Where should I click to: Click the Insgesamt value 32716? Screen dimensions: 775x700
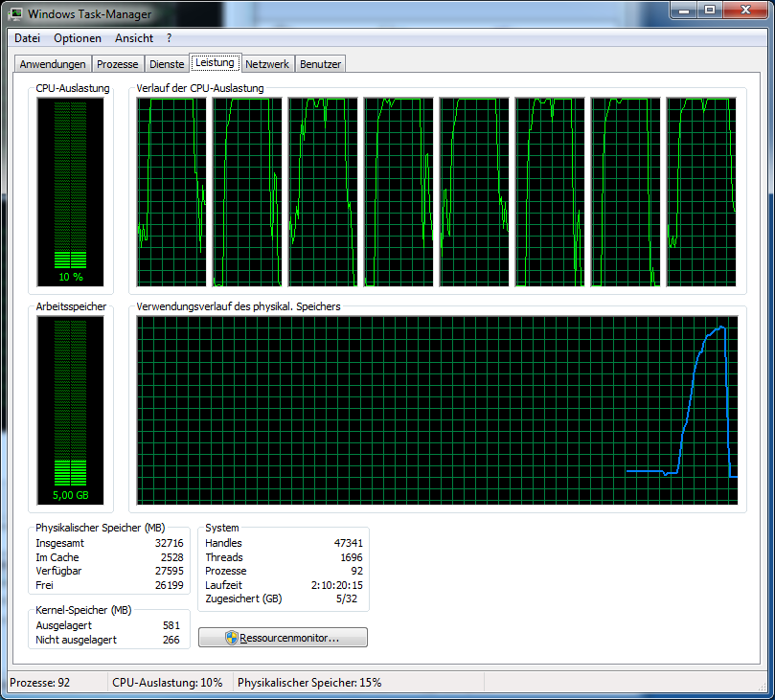(x=169, y=543)
